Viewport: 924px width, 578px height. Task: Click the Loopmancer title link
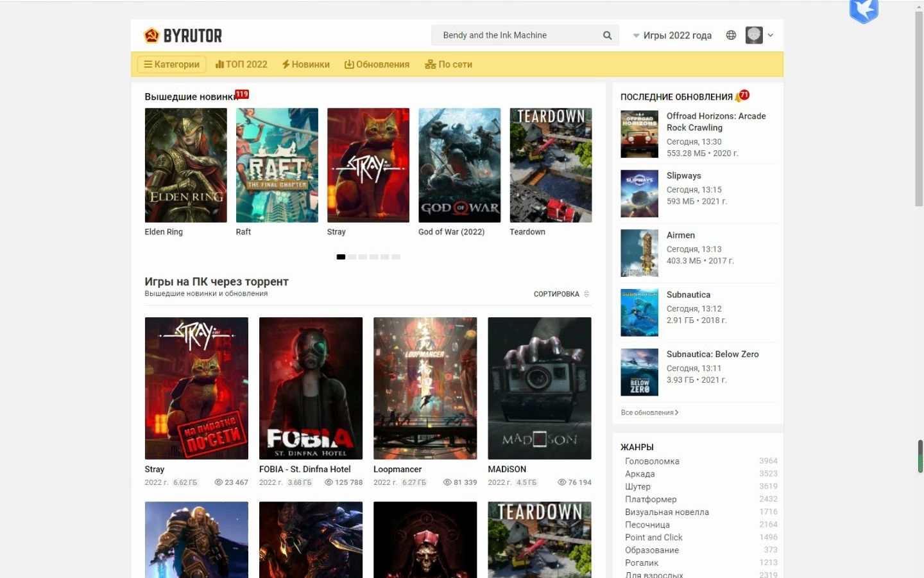click(397, 469)
